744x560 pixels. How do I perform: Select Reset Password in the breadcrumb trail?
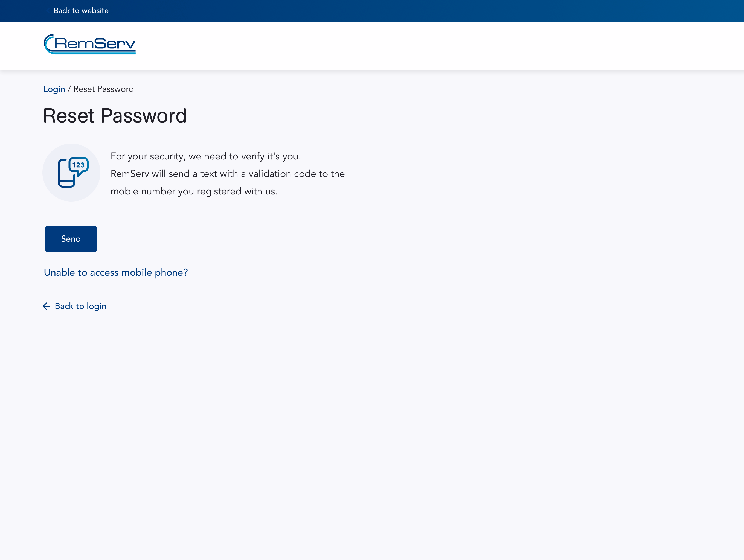pos(103,89)
